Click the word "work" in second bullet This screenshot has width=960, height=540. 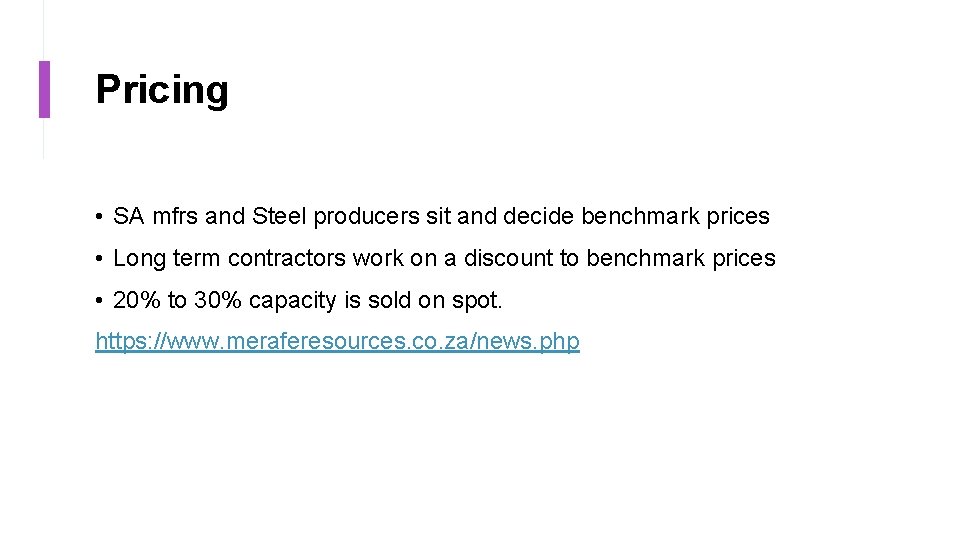(378, 258)
